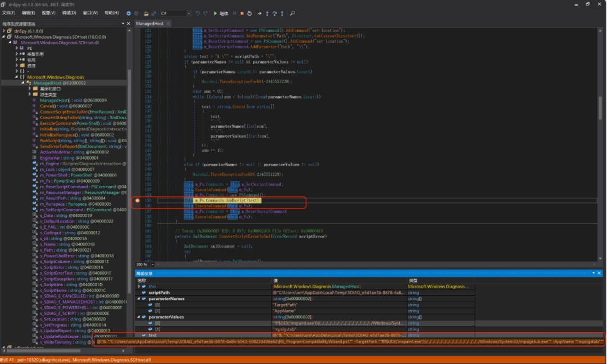Stop debugging with the red square icon
The height and width of the screenshot is (364, 607).
(x=242, y=13)
